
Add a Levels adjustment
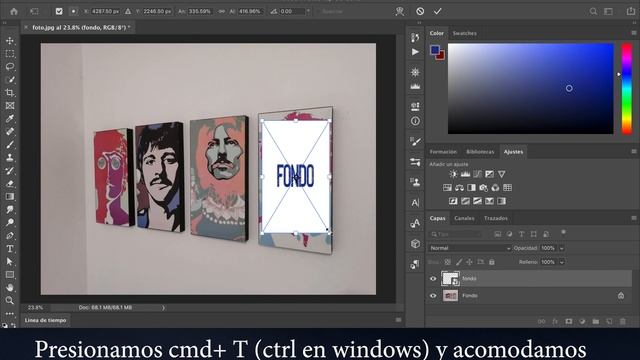pyautogui.click(x=465, y=174)
